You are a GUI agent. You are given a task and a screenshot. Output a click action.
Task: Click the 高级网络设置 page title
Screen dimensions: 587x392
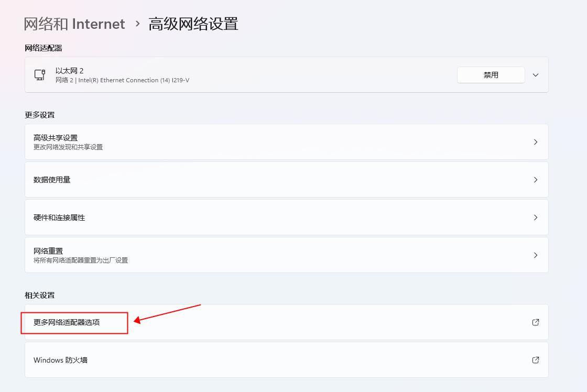click(194, 24)
